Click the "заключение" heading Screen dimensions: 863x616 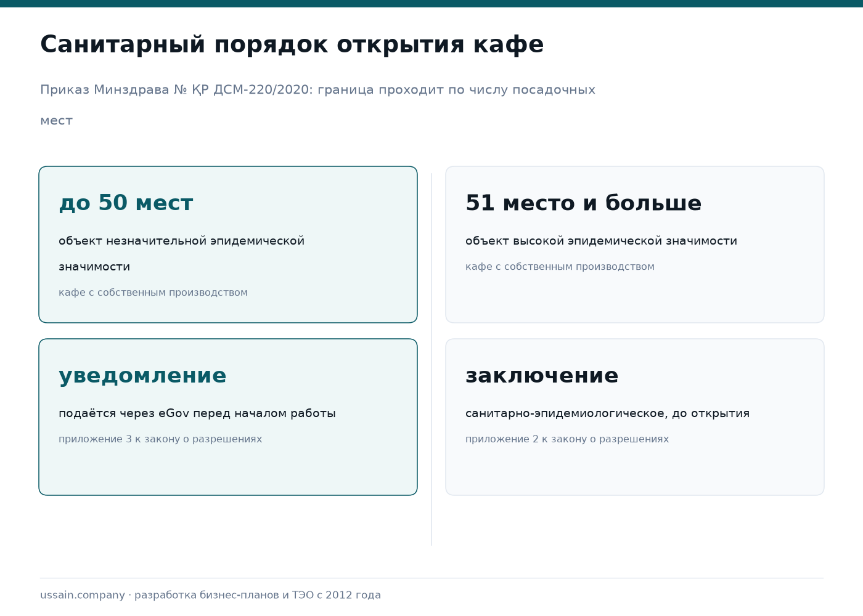(x=542, y=375)
